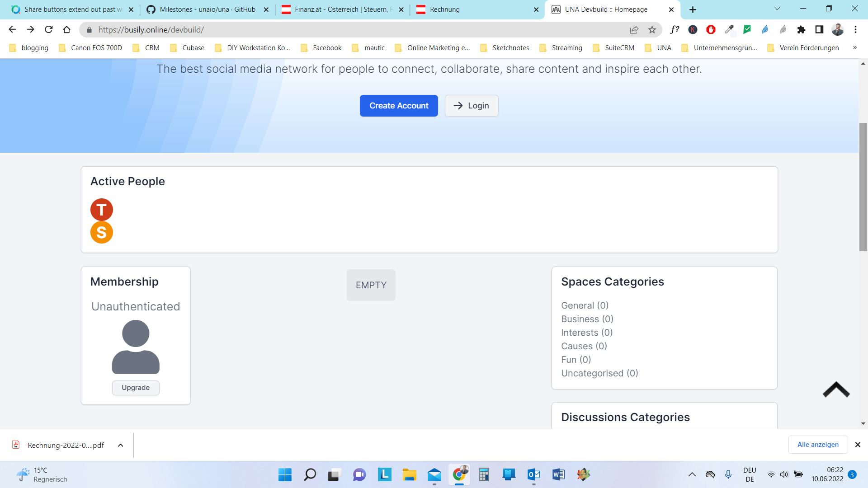Click the page vertical scrollbar thumb
This screenshot has width=868, height=488.
click(x=863, y=186)
